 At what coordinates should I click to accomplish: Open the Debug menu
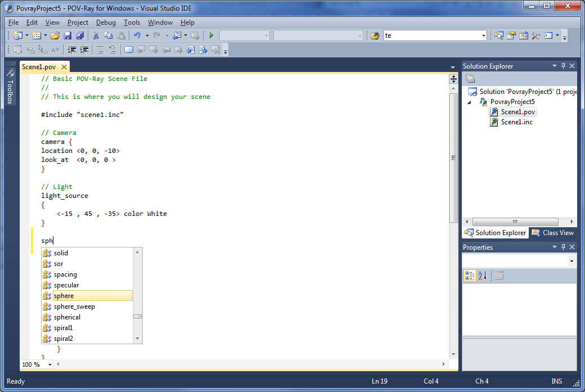[106, 22]
